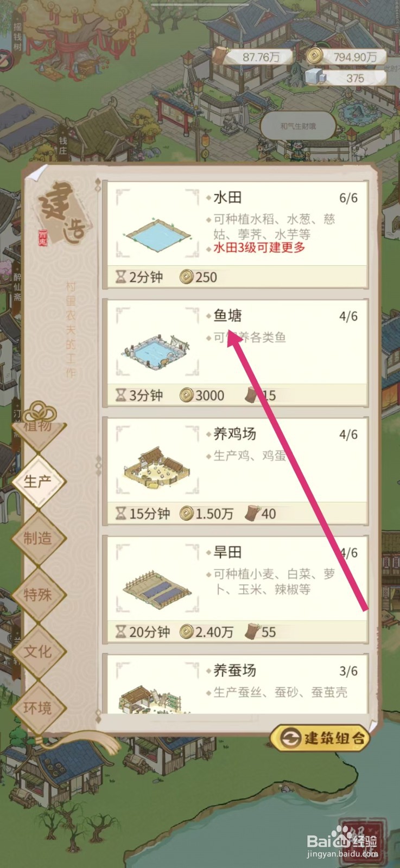Switch to the 特殊 category tab
Screen dimensions: 400x868
pos(39,595)
